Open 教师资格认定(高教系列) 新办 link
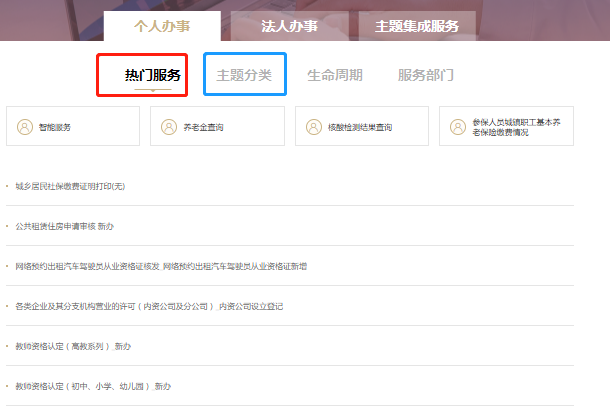 [73, 346]
